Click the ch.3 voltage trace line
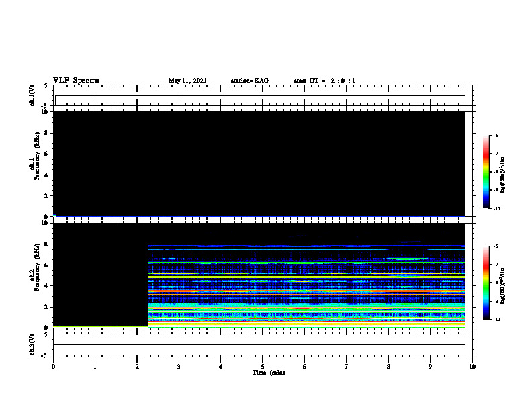This screenshot has width=532, height=411. [259, 345]
